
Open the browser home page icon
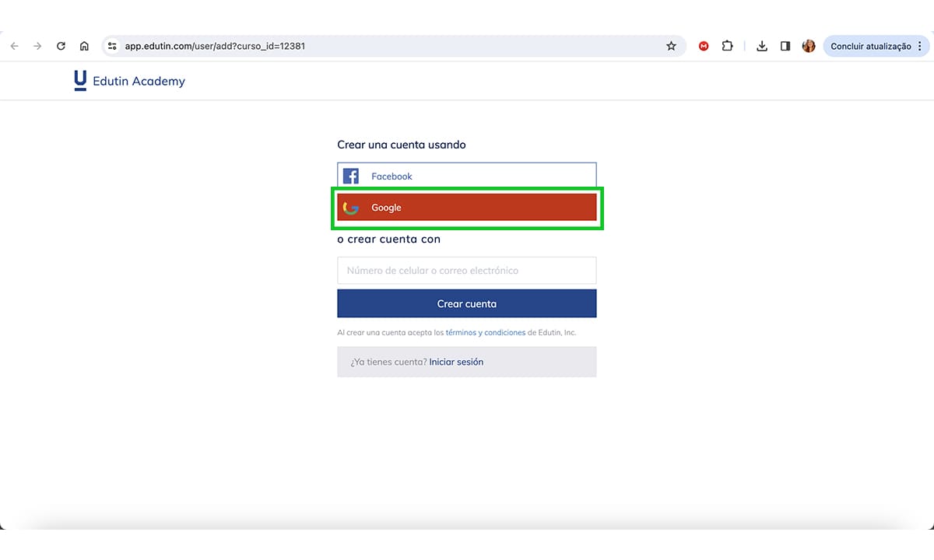point(84,46)
